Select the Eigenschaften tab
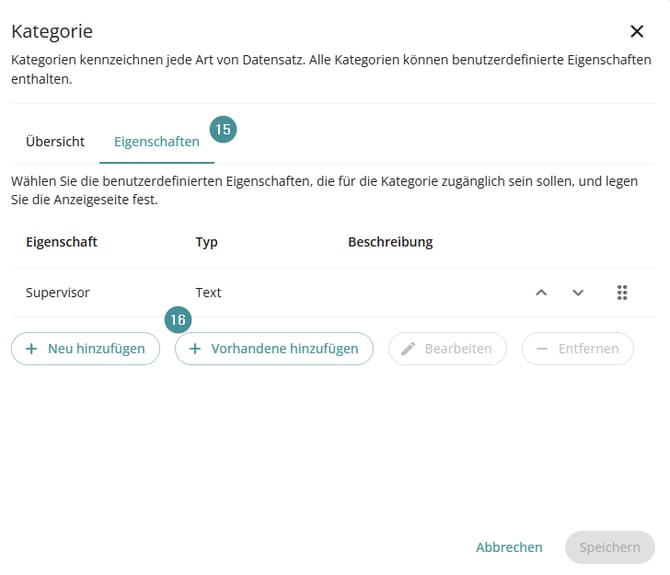This screenshot has height=575, width=670. 157,141
